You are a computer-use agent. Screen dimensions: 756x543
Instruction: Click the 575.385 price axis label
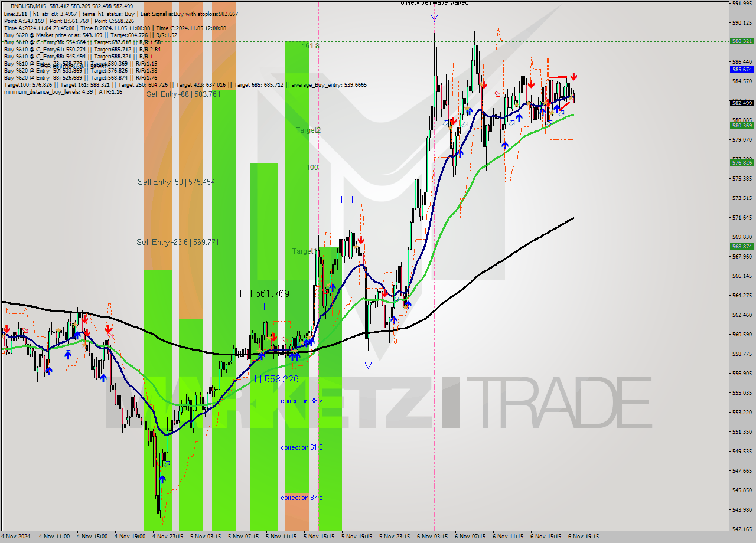(x=742, y=178)
